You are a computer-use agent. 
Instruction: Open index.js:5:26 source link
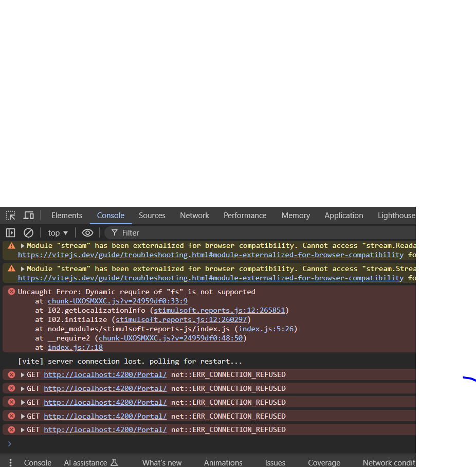(266, 329)
